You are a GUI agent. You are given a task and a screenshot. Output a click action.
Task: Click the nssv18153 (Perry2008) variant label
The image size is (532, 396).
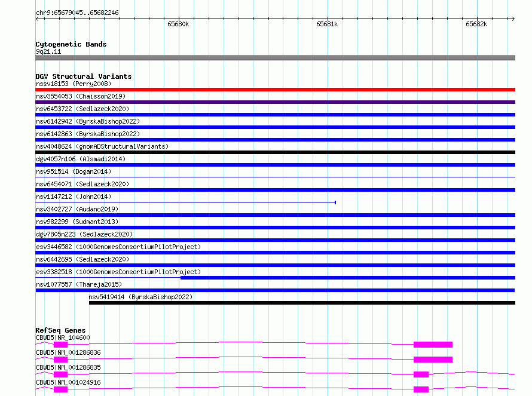click(73, 84)
